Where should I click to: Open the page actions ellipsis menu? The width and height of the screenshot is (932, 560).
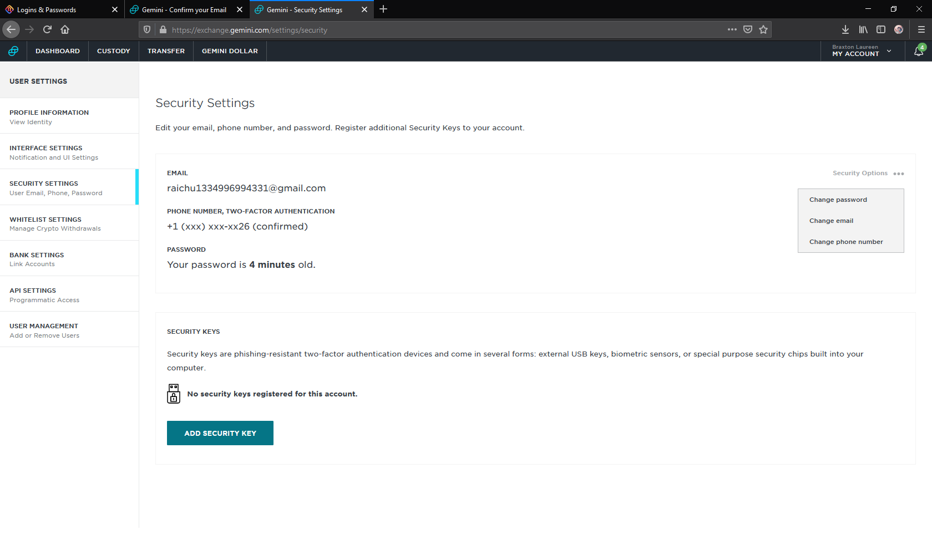732,29
